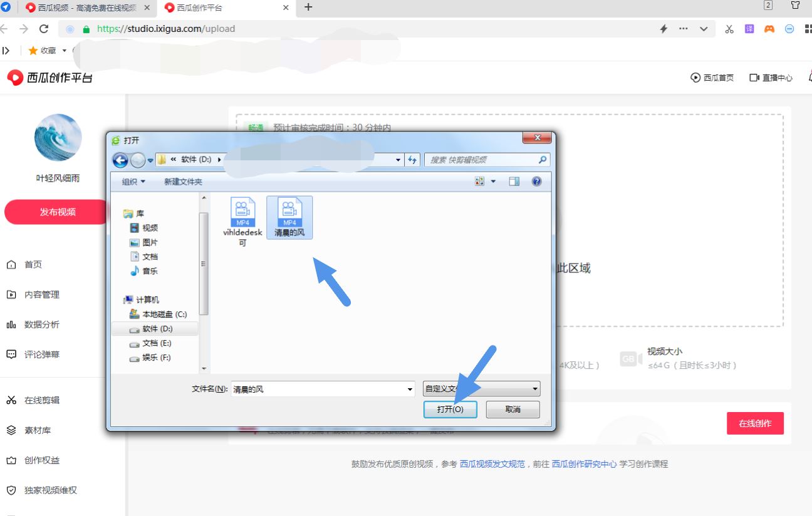Open 创作权益 in the left sidebar

tap(33, 460)
